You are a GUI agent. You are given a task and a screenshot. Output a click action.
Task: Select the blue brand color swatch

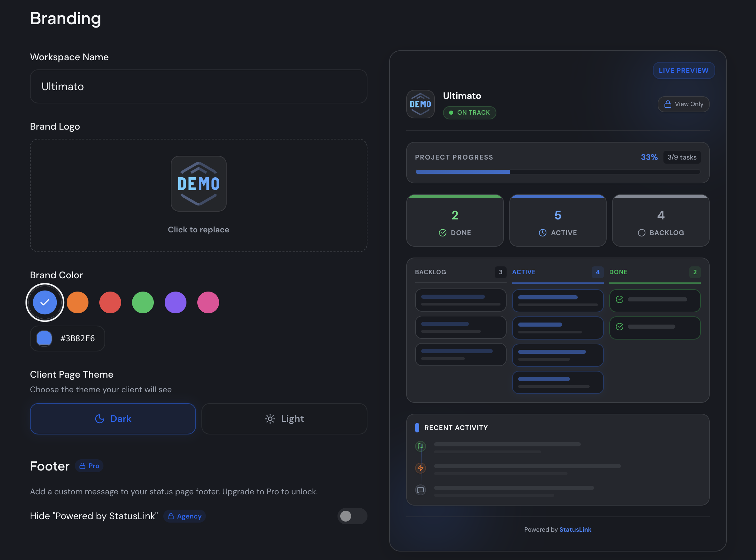point(45,302)
